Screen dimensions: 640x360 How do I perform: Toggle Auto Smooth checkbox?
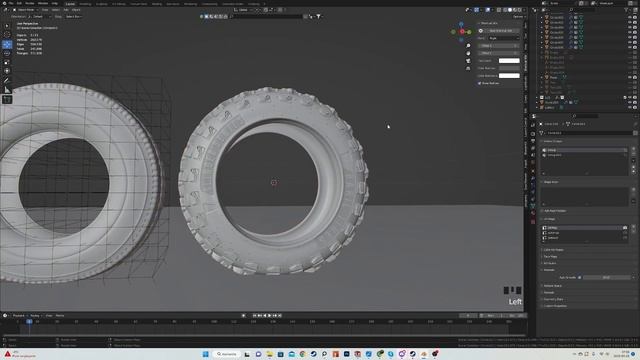pos(580,278)
